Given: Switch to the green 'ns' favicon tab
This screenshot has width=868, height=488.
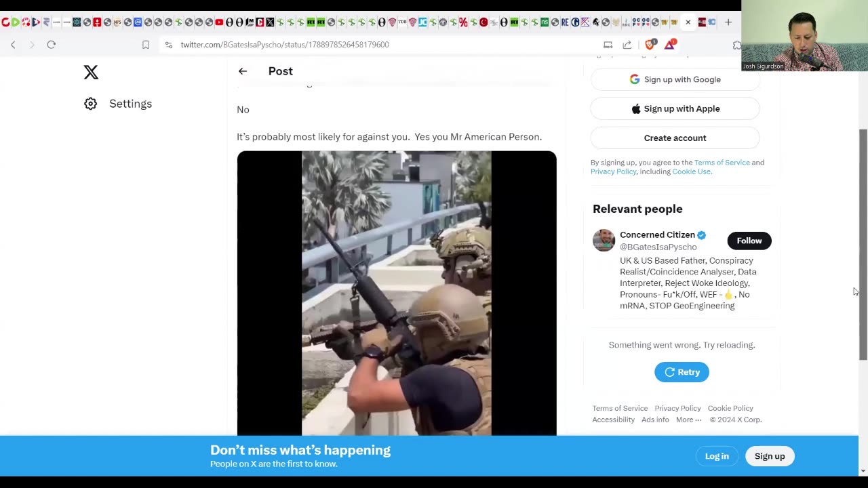Looking at the screenshot, I should click(545, 22).
